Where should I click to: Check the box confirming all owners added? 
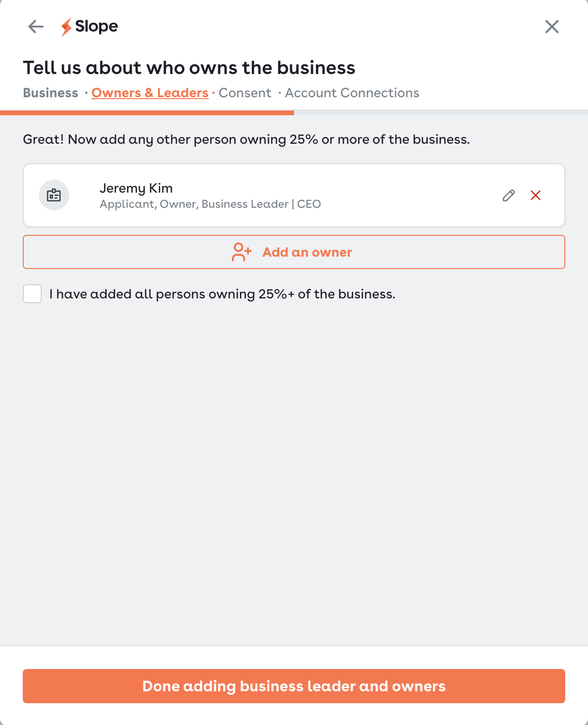(32, 294)
